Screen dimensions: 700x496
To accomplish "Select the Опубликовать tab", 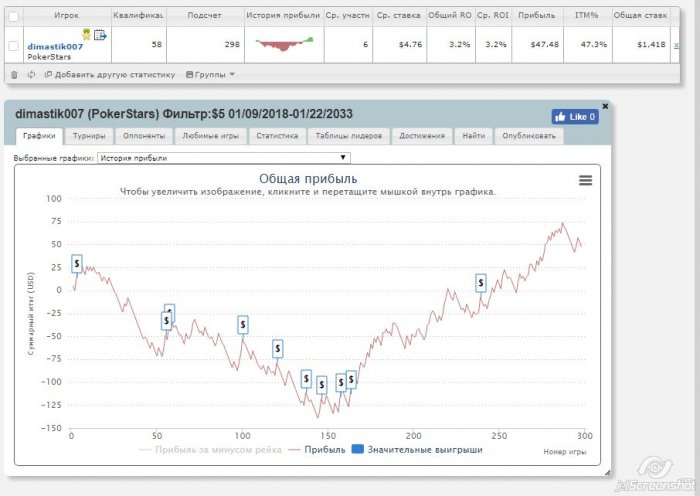I will (x=529, y=136).
